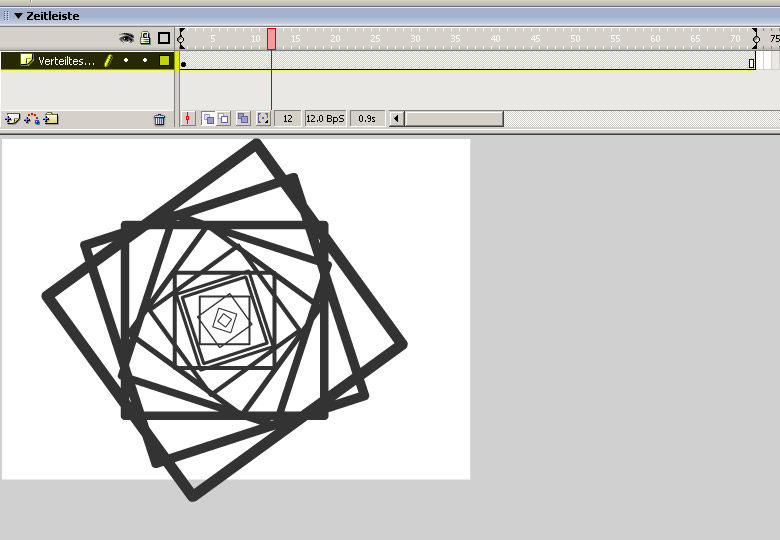Enable onion skin mode
The image size is (780, 540).
pyautogui.click(x=208, y=118)
